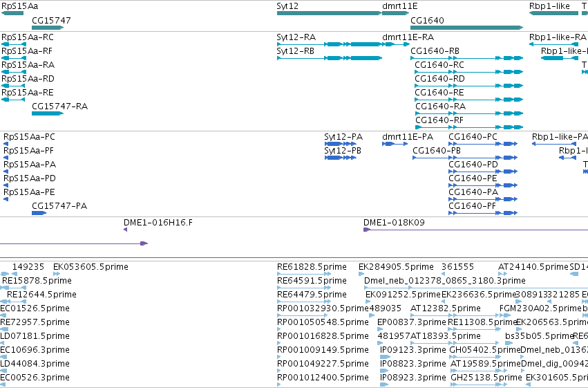
Task: Click the Syt12-RA transcript label
Action: [x=296, y=37]
